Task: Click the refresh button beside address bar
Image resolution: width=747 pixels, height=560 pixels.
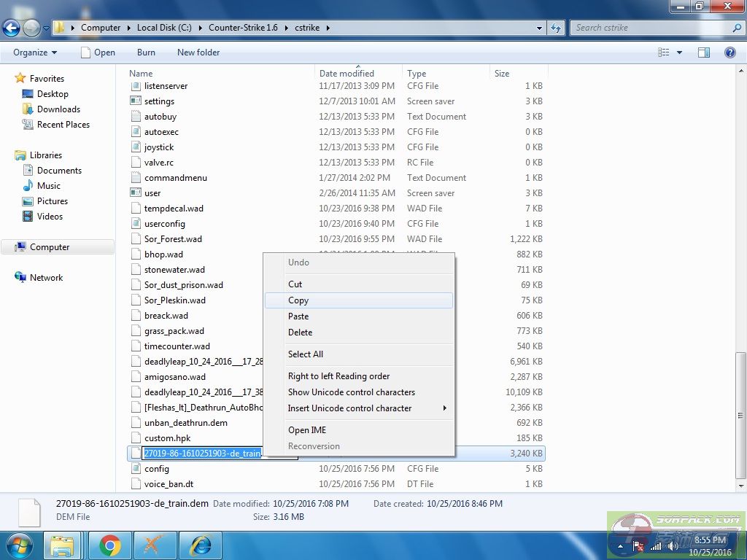Action: click(557, 28)
